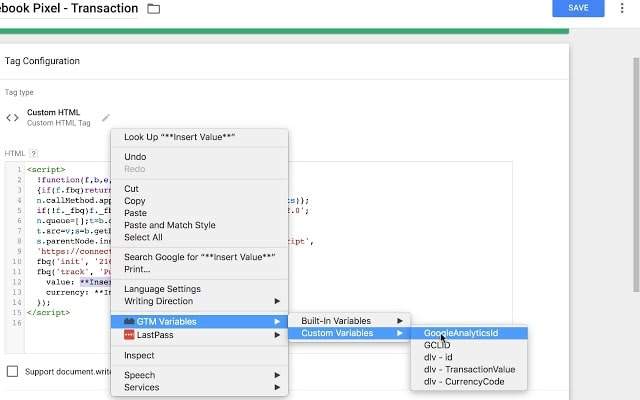Image resolution: width=640 pixels, height=400 pixels.
Task: Choose Paste from the context menu
Action: 200,213
